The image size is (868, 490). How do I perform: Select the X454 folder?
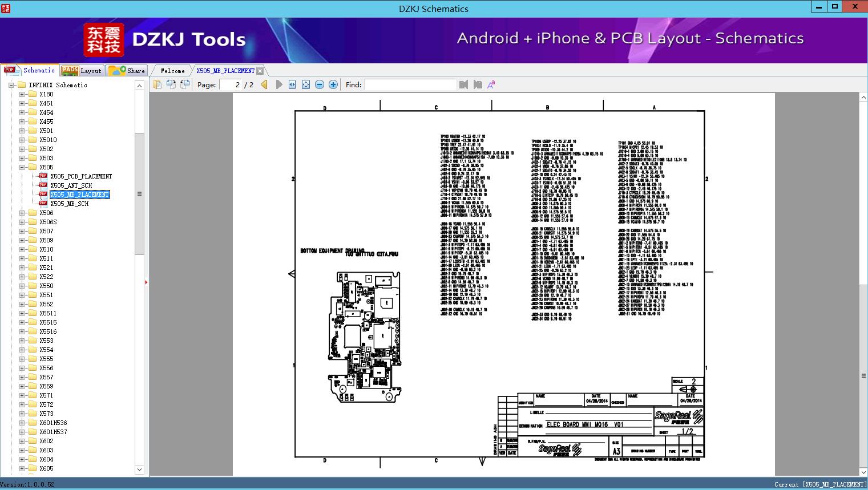click(x=46, y=112)
